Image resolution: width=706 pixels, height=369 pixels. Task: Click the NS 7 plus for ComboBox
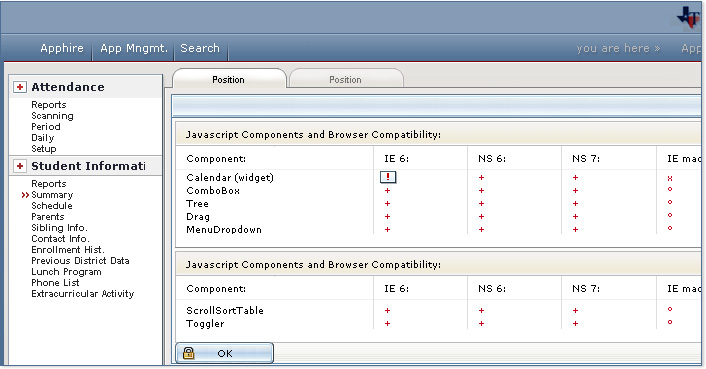pyautogui.click(x=575, y=191)
